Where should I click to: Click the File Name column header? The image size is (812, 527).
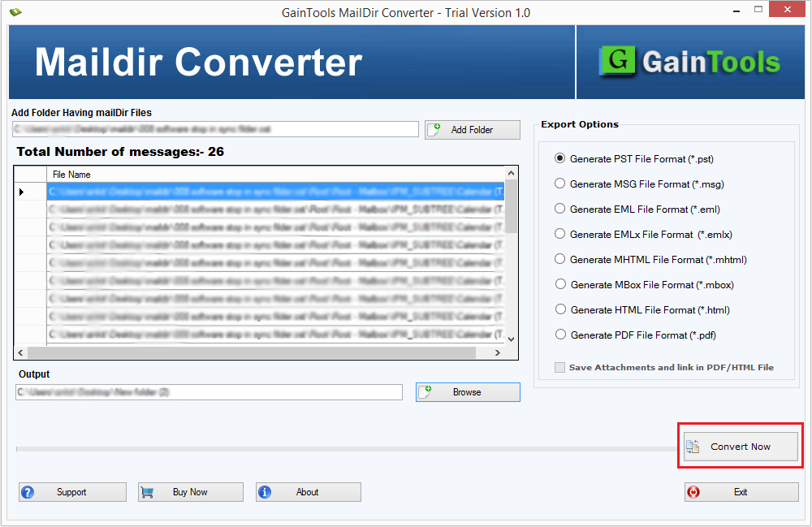click(275, 175)
